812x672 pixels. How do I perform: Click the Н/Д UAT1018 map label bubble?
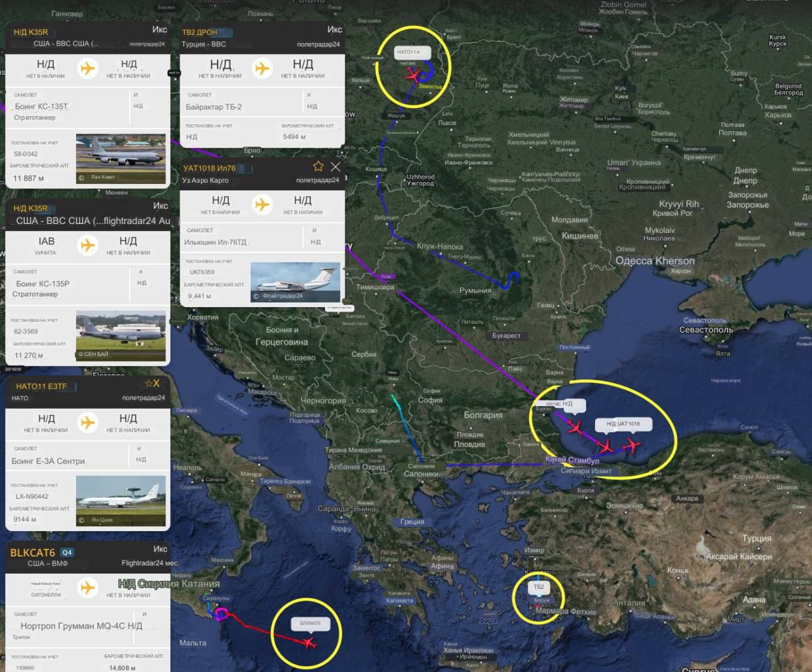623,424
